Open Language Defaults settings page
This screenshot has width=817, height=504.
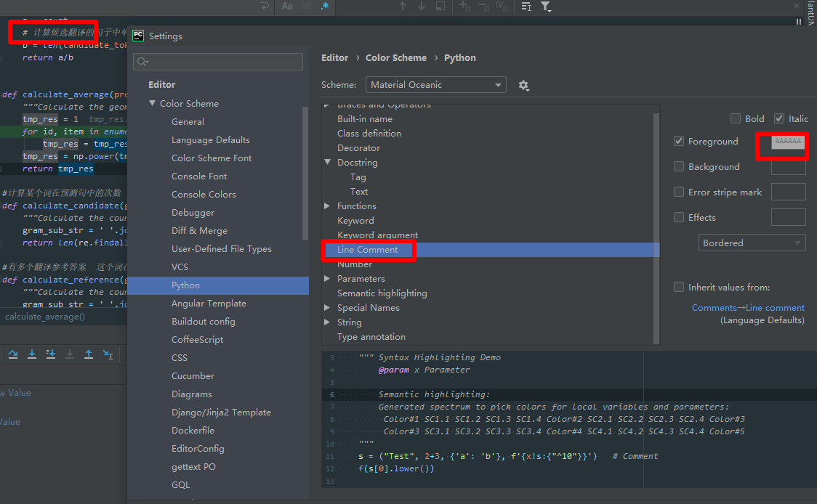tap(211, 140)
